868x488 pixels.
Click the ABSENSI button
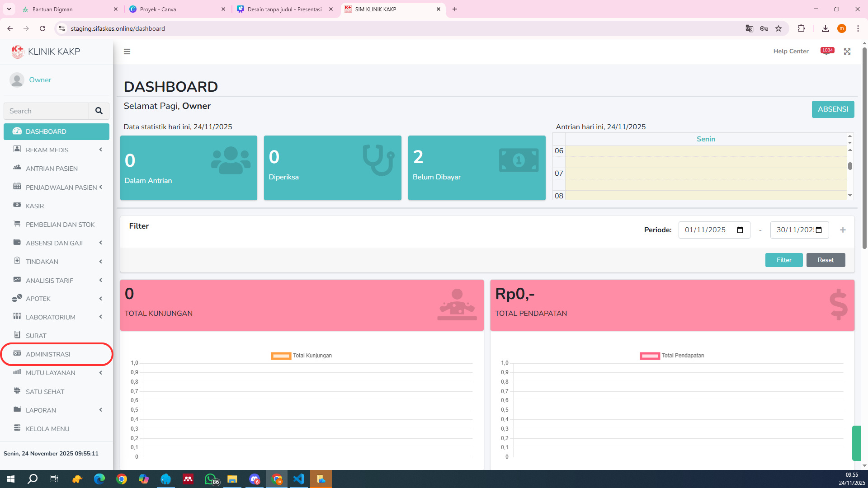tap(833, 109)
